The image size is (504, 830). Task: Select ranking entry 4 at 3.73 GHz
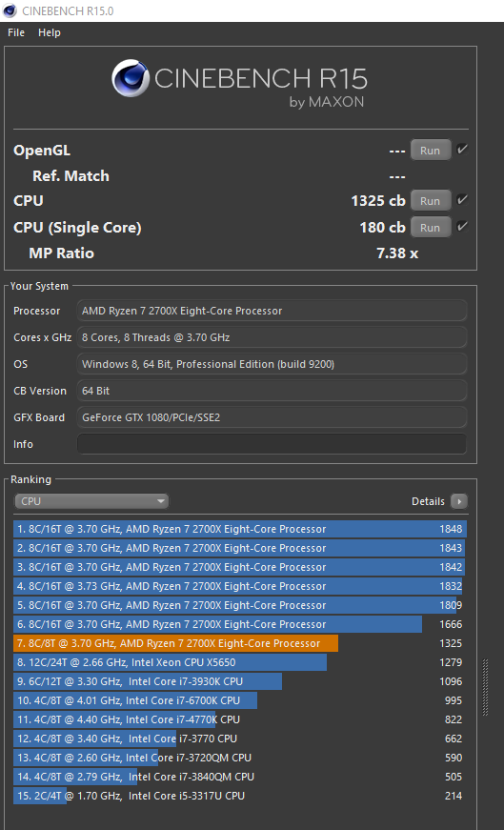coord(240,586)
